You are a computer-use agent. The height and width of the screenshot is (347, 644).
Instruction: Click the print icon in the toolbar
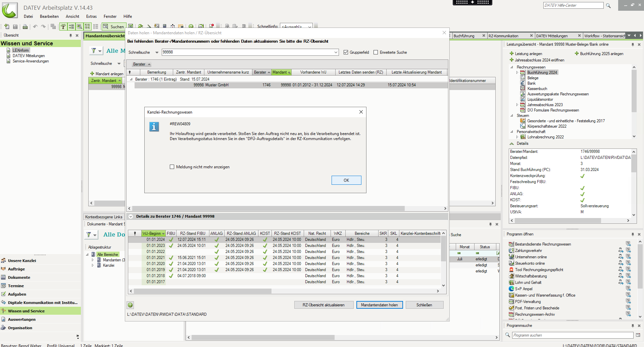click(25, 27)
